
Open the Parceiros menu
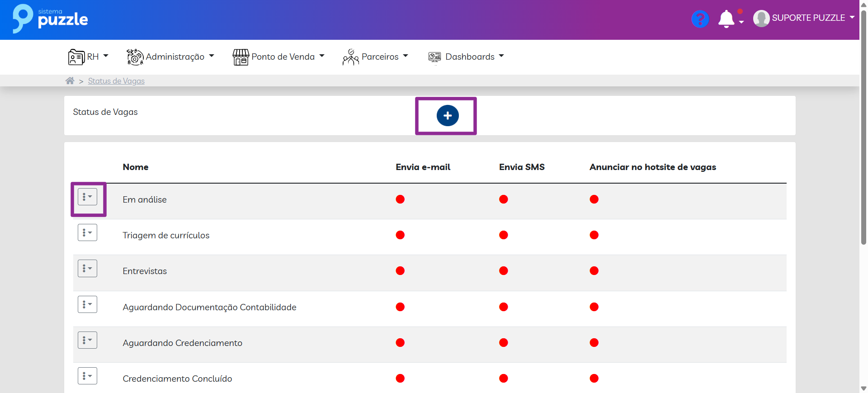pos(380,57)
